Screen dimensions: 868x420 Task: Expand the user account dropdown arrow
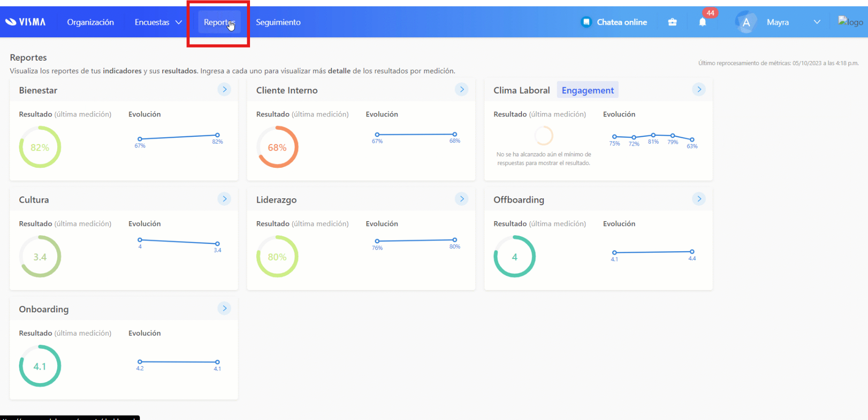click(x=817, y=22)
